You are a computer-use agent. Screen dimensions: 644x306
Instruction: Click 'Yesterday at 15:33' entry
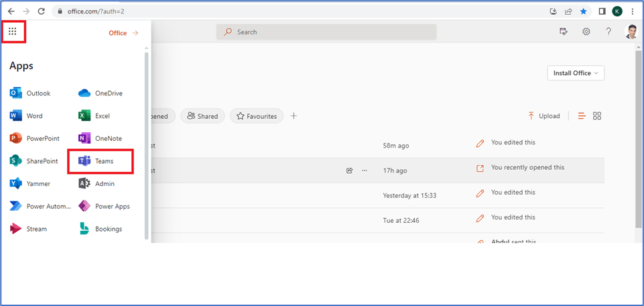[x=409, y=195]
